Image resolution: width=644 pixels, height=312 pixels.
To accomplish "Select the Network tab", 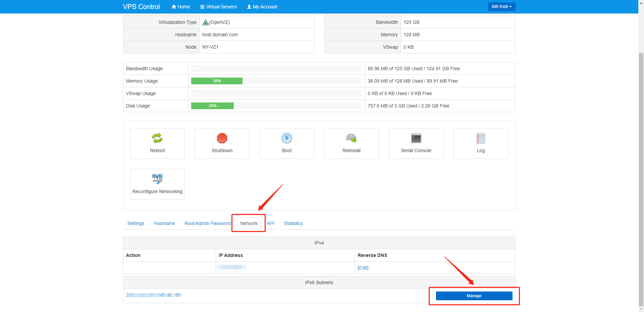I will (x=249, y=223).
